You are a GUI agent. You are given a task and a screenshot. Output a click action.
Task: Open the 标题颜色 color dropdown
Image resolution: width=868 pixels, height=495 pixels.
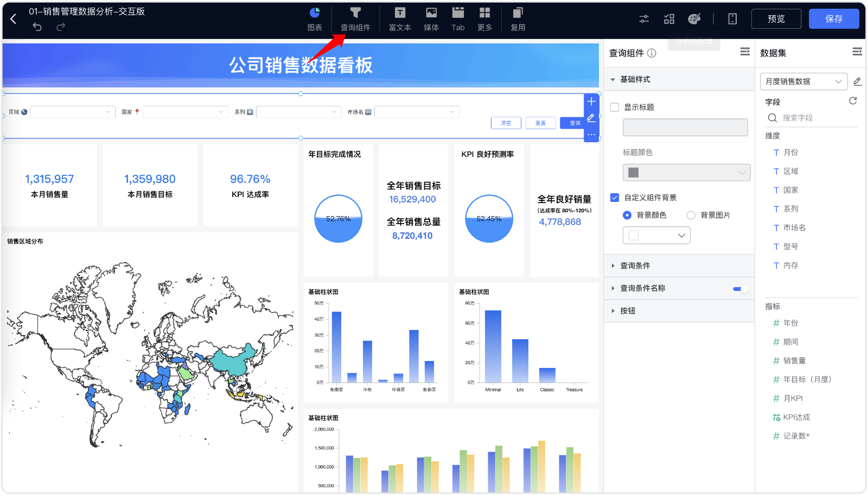(686, 173)
